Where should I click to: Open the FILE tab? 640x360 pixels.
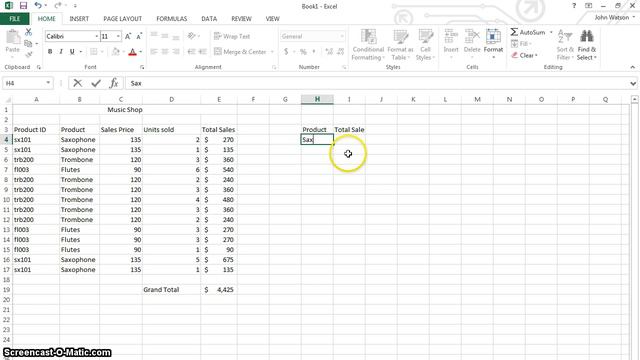tap(14, 19)
